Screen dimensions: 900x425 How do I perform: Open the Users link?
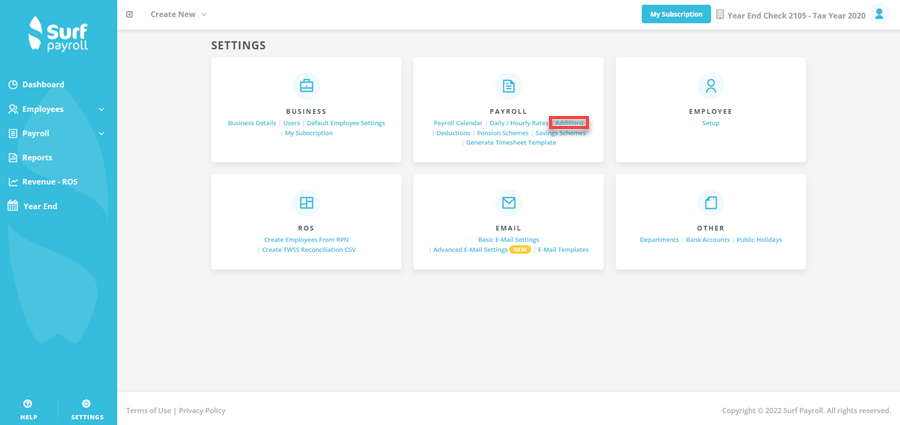[292, 123]
